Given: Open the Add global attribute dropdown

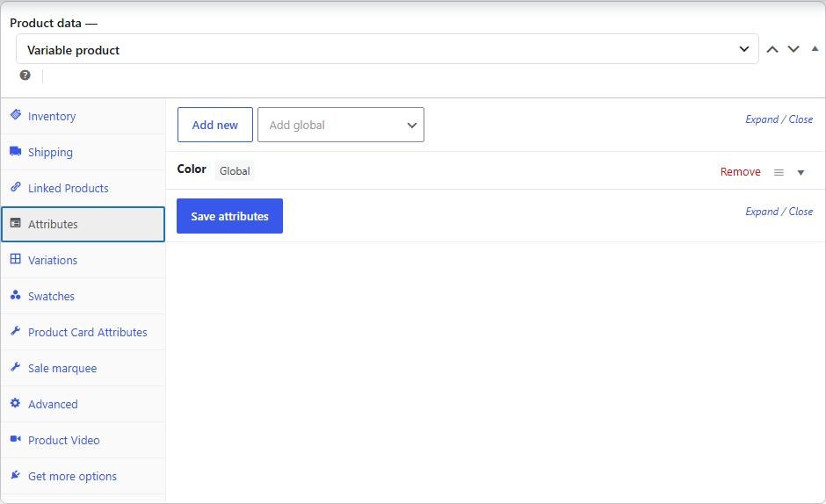Looking at the screenshot, I should pyautogui.click(x=341, y=125).
